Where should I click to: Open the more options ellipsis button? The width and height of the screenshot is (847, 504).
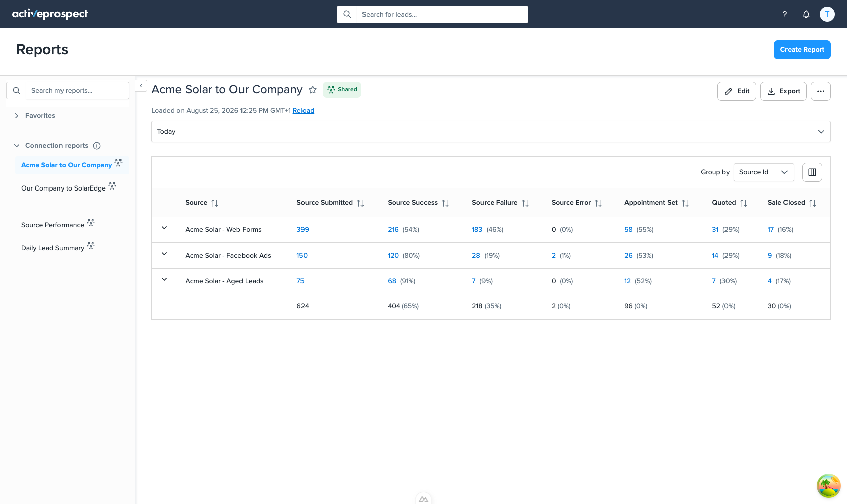click(x=821, y=91)
